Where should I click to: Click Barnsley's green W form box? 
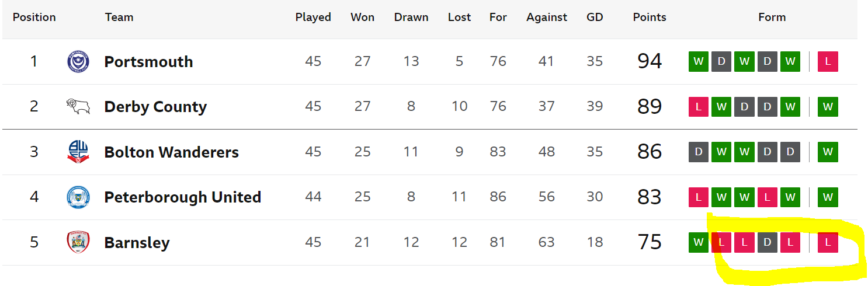coord(699,242)
